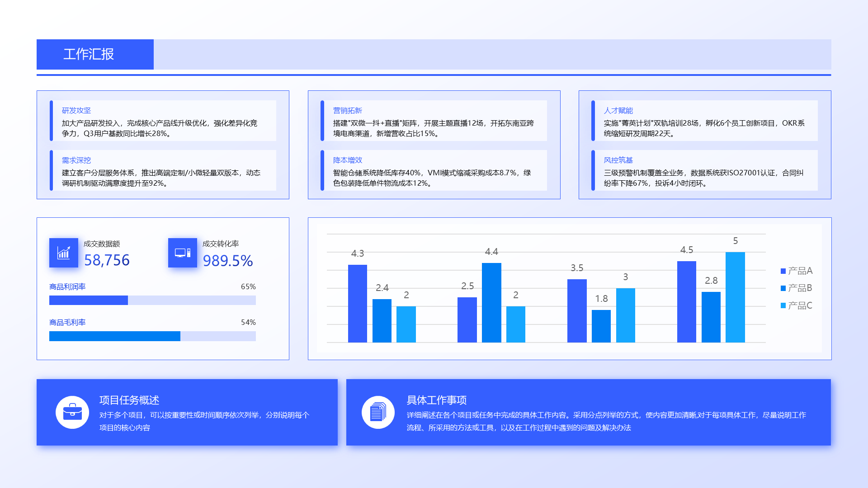Click the documents icon in 具体工作事项
The image size is (868, 488).
(378, 412)
